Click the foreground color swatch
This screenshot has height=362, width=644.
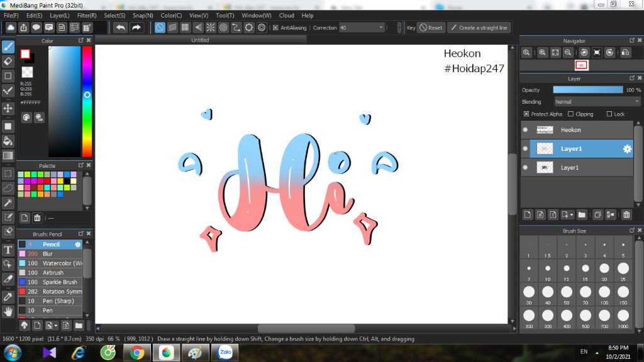[x=25, y=54]
